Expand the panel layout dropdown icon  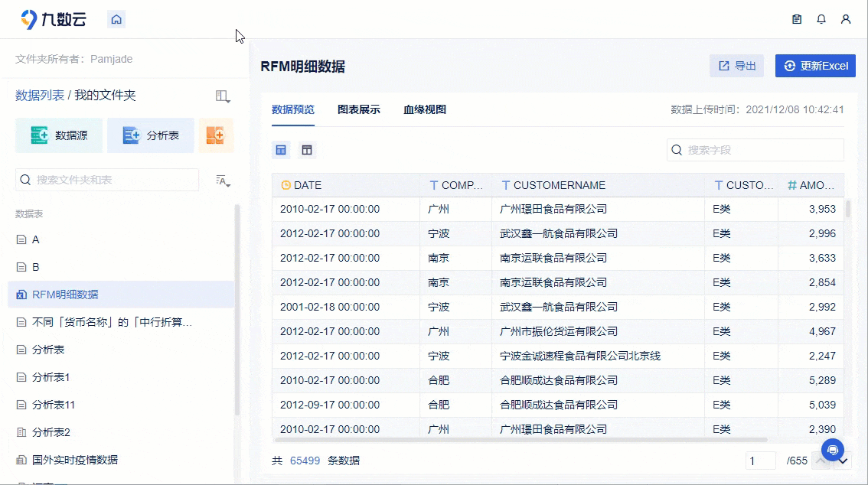(223, 96)
